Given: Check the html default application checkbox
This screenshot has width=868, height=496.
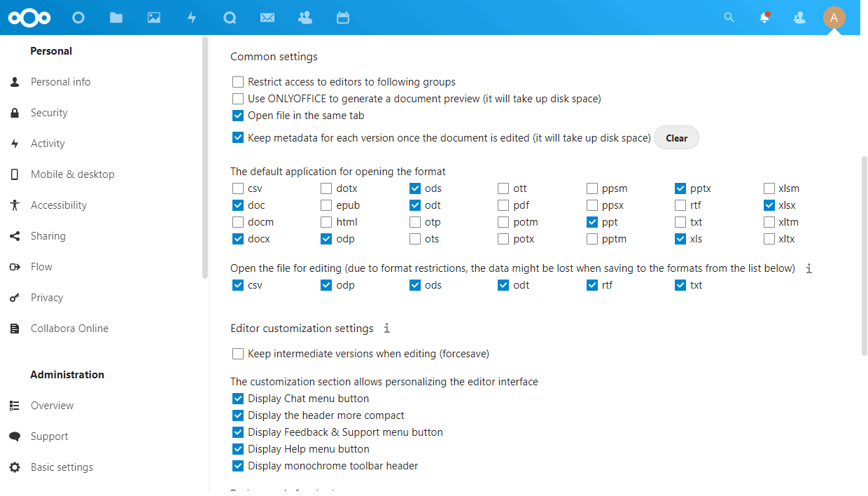Looking at the screenshot, I should [x=326, y=222].
